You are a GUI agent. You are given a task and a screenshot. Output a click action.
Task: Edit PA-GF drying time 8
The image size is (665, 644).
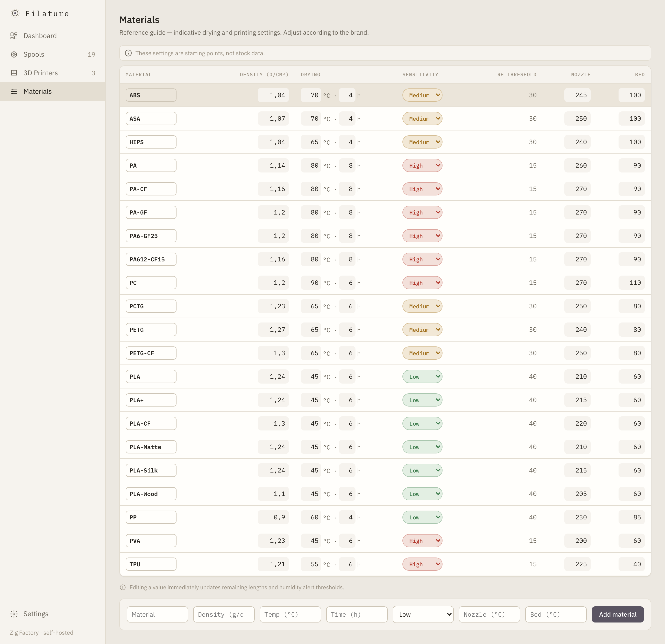[347, 213]
